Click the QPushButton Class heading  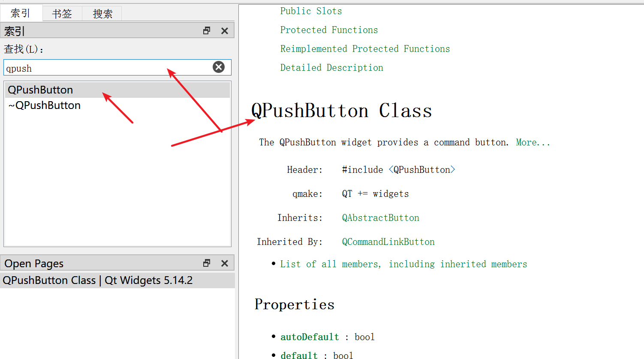[342, 111]
